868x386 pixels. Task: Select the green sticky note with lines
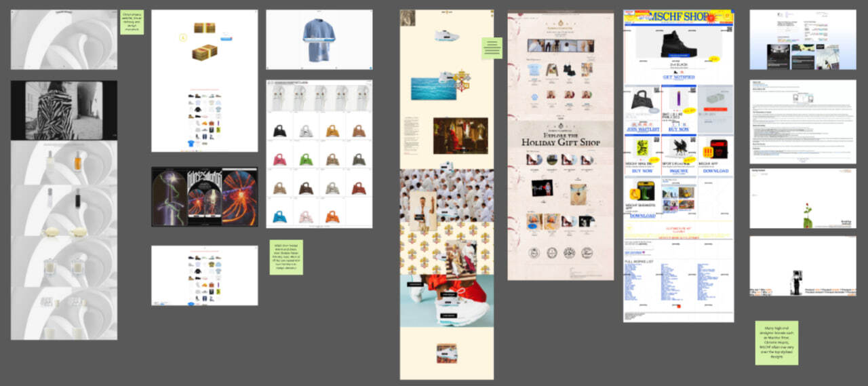(492, 47)
